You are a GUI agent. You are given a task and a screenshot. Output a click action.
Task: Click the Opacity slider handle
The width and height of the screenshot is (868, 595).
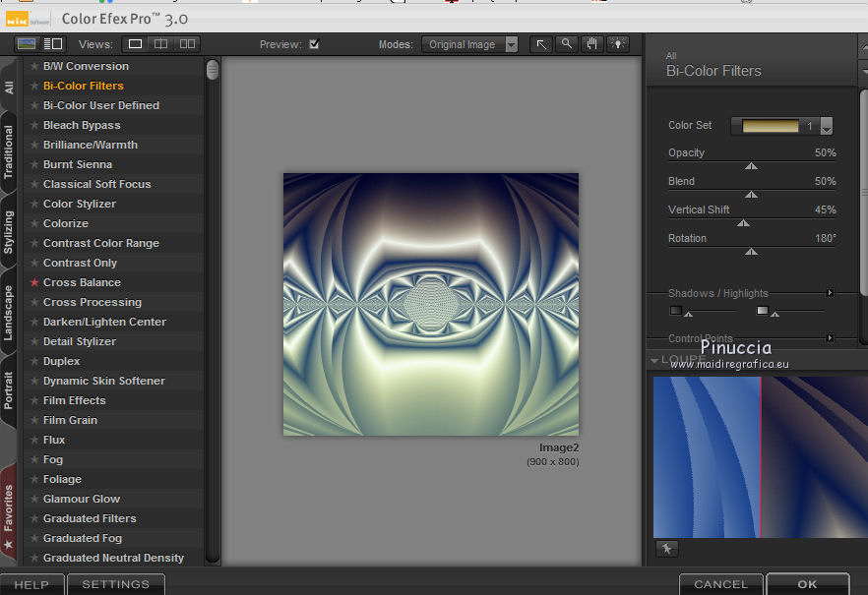click(751, 166)
